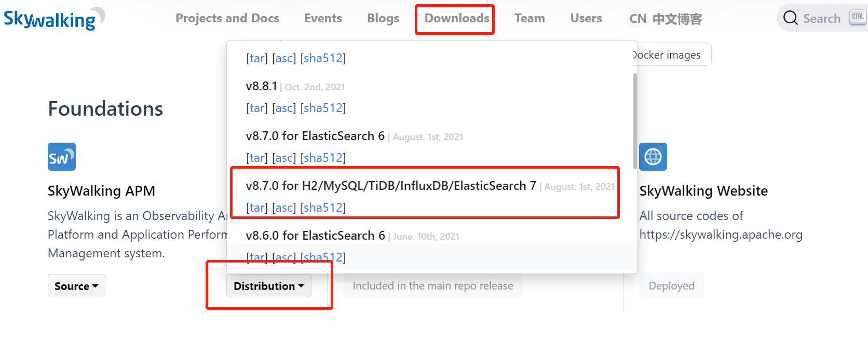Click the CN language badge

click(x=638, y=19)
